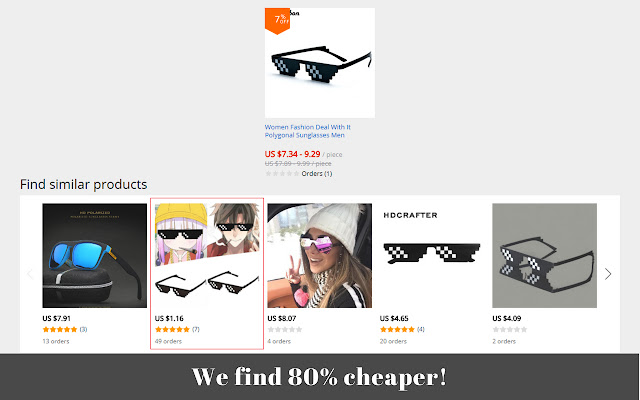
Task: Open gray background pixel glasses thumbnail
Action: (544, 256)
